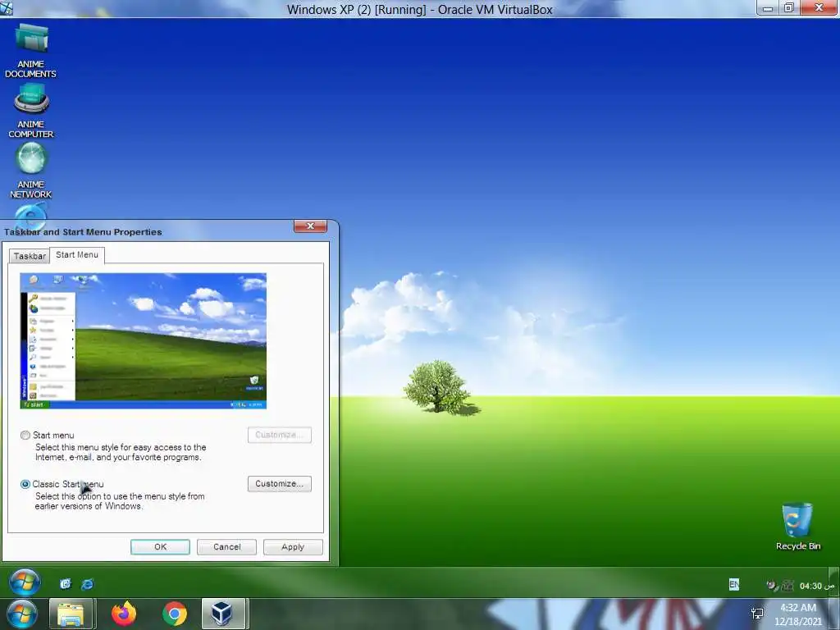The image size is (840, 630).
Task: Click the EN language indicator in guest tray
Action: click(x=734, y=585)
